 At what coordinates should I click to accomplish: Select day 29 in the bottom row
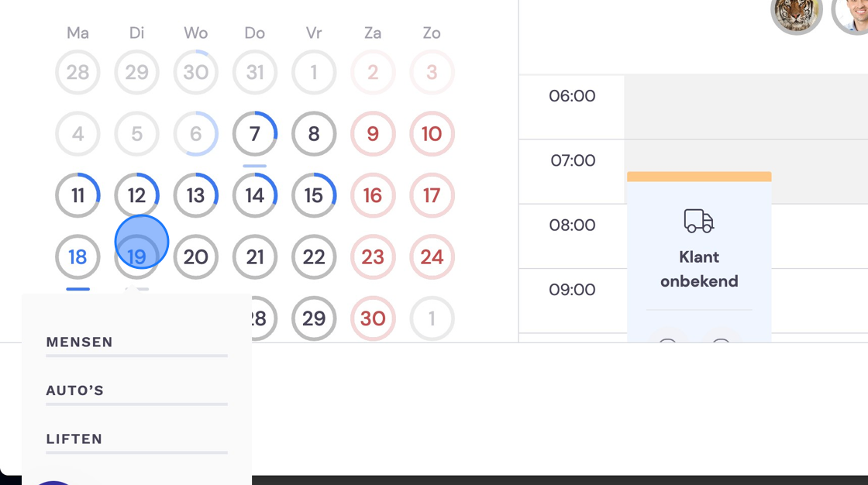click(314, 318)
